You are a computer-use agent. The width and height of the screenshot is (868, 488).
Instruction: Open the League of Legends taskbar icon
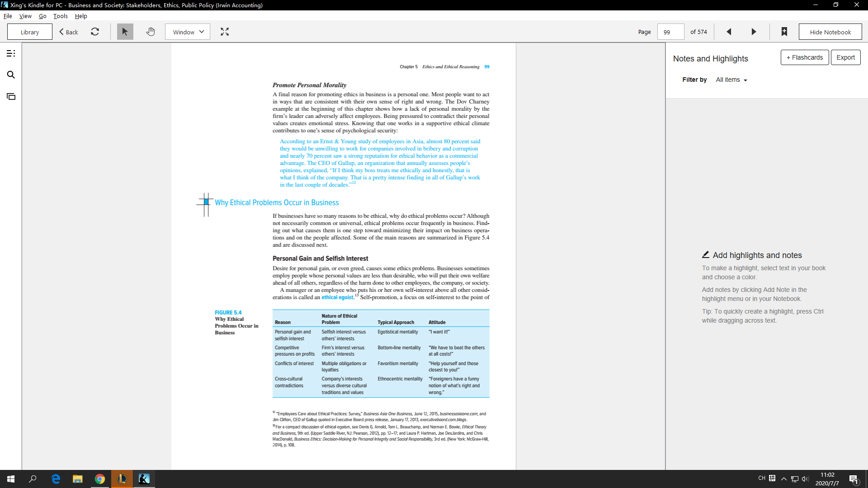[x=122, y=479]
